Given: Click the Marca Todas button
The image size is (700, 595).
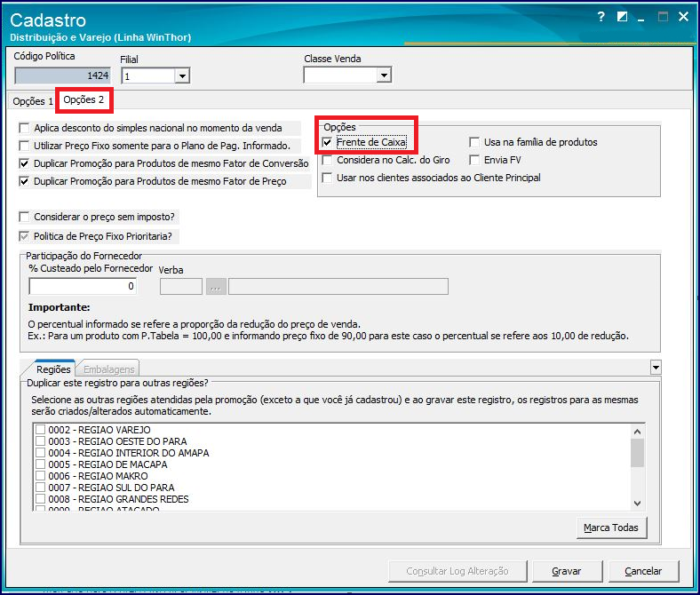Looking at the screenshot, I should click(611, 528).
